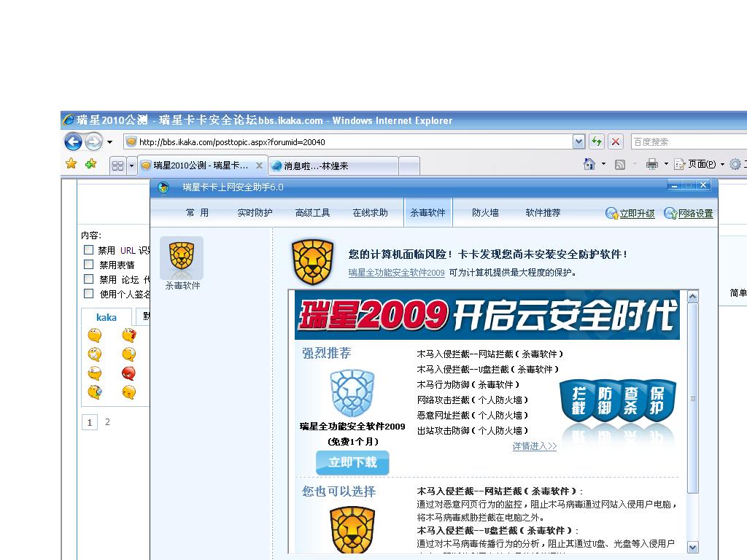Switch to the 消息啦...-林煌来 browser tab

(x=333, y=166)
